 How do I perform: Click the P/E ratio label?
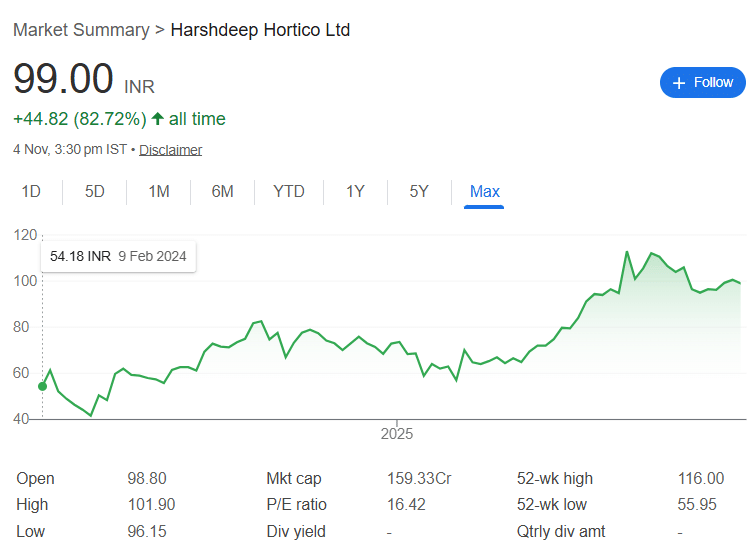pos(296,505)
